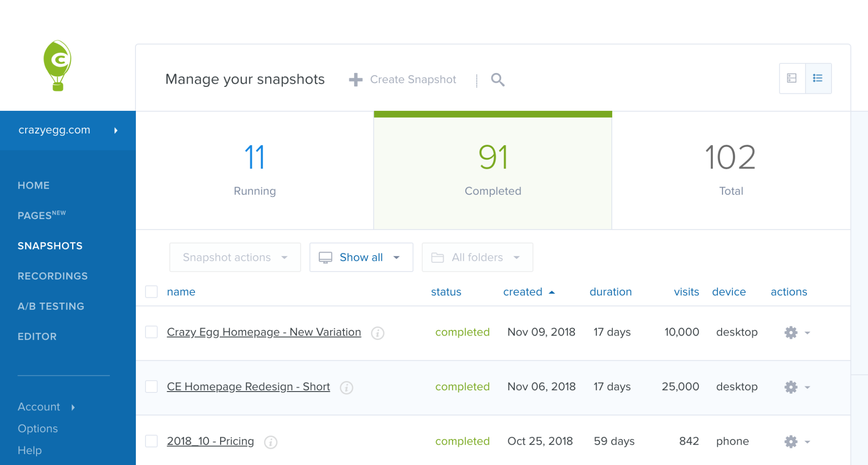868x465 pixels.
Task: Click the Help link in sidebar
Action: click(30, 450)
